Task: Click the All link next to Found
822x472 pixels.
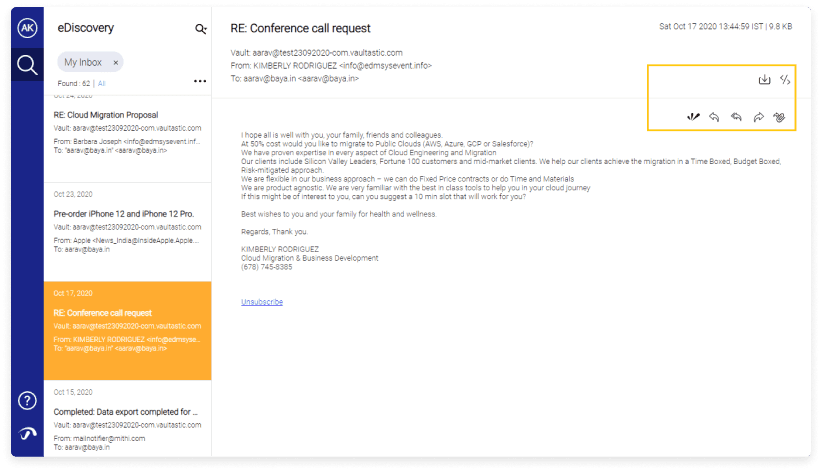Action: [x=101, y=84]
